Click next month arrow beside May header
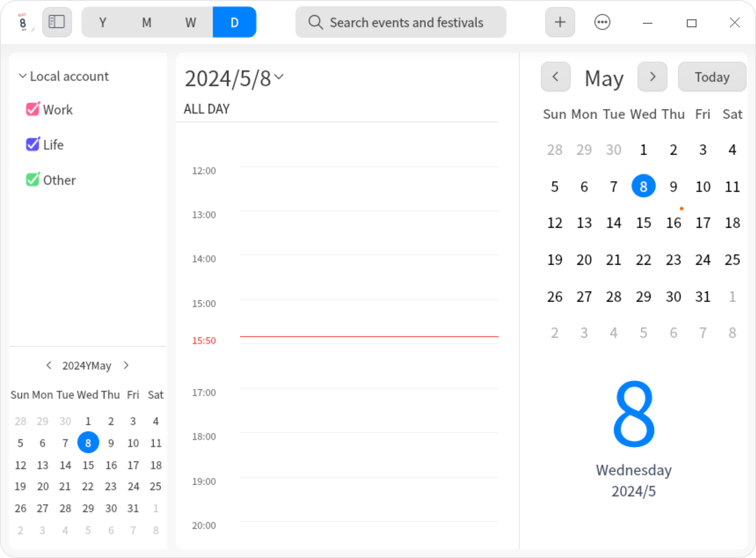This screenshot has height=558, width=756. point(652,77)
